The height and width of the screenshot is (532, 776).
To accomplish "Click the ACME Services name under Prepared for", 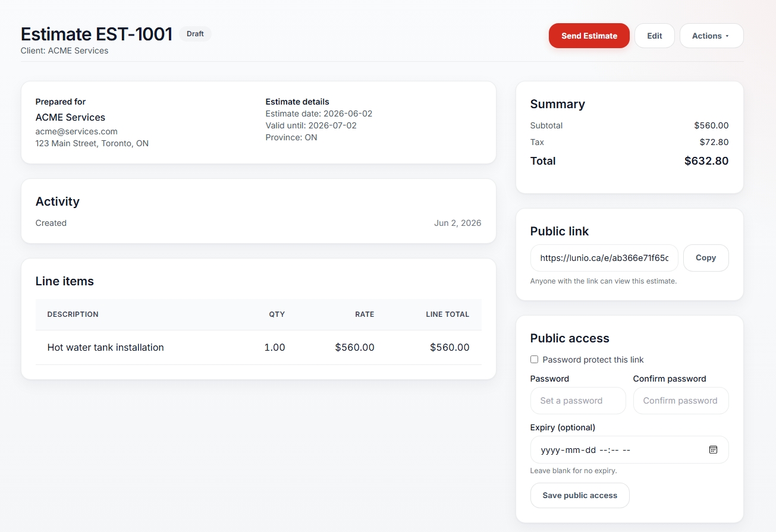I will tap(70, 117).
